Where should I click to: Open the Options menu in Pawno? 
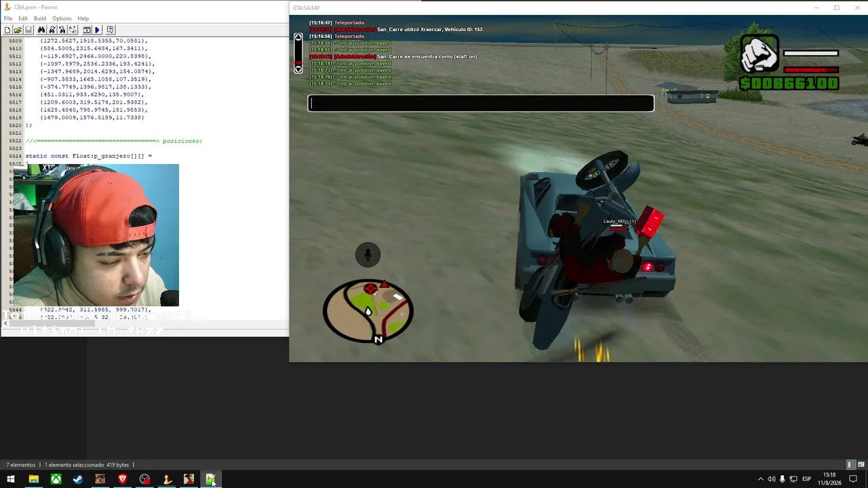coord(62,18)
